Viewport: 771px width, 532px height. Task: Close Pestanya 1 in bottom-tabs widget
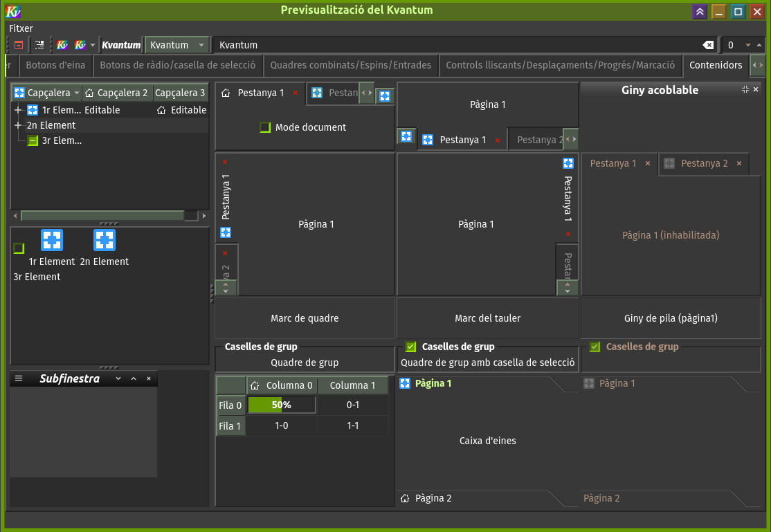point(498,140)
